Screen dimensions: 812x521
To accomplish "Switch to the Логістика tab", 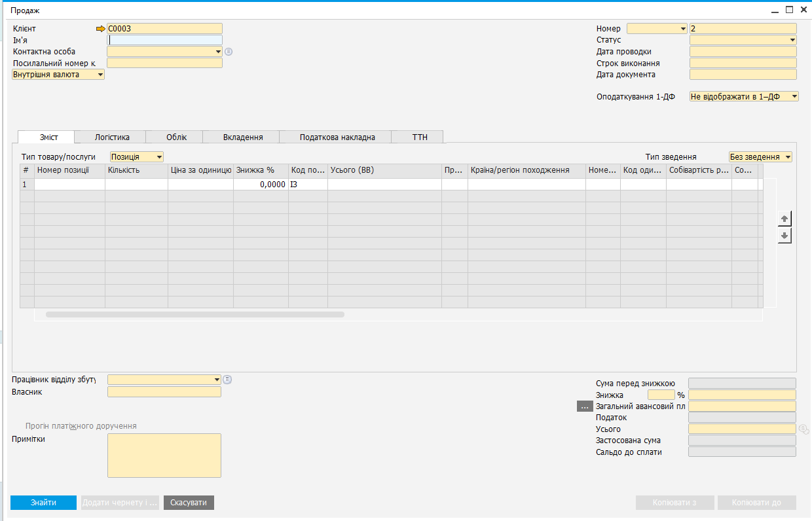I will pos(111,137).
